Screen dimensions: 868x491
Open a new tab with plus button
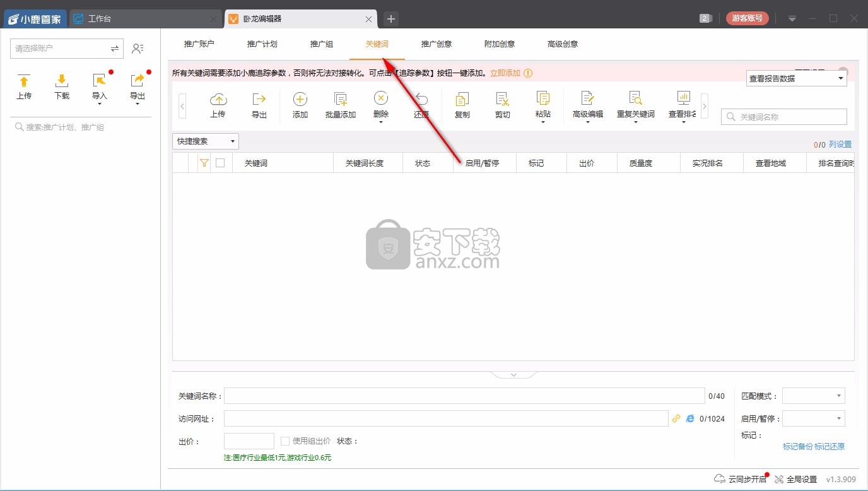click(391, 19)
